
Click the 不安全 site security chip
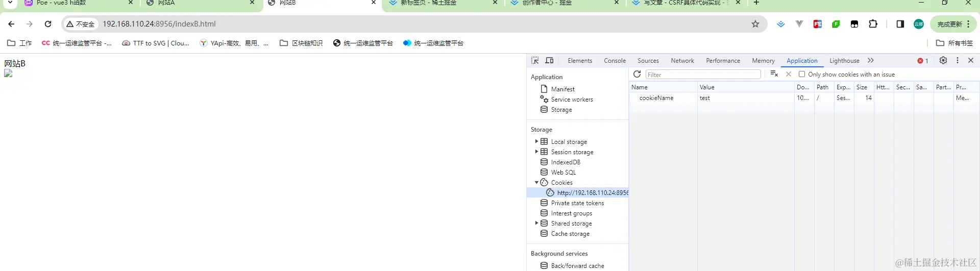(x=81, y=24)
